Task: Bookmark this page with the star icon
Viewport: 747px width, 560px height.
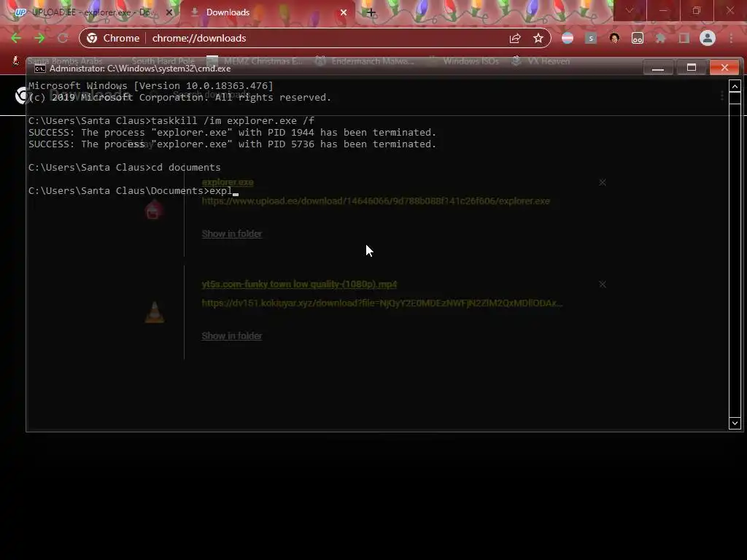Action: pos(538,38)
